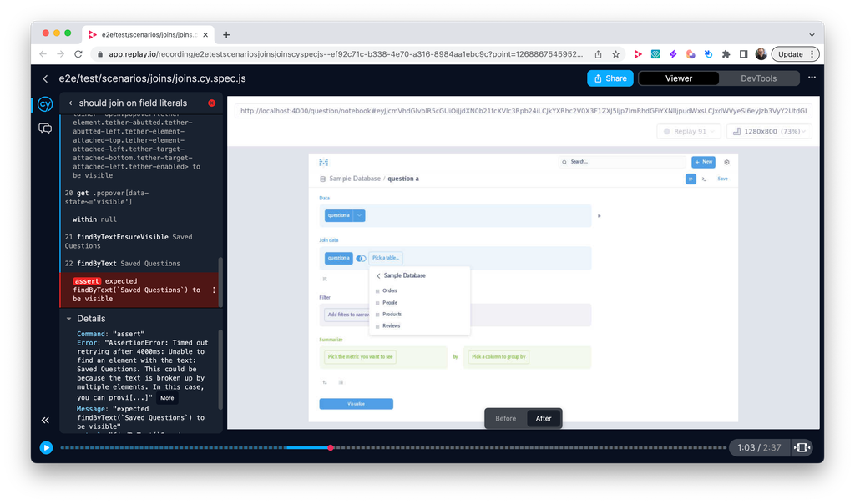
Task: Bookmark this page with star icon
Action: pyautogui.click(x=615, y=54)
